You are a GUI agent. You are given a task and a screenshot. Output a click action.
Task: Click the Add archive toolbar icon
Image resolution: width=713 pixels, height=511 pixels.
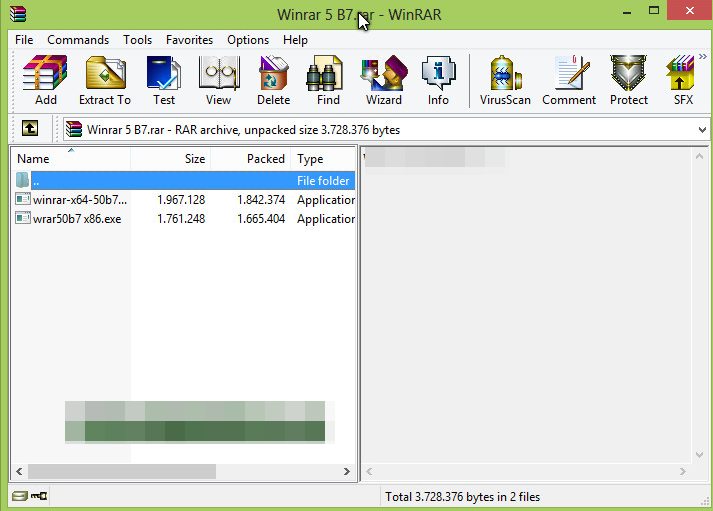[45, 80]
